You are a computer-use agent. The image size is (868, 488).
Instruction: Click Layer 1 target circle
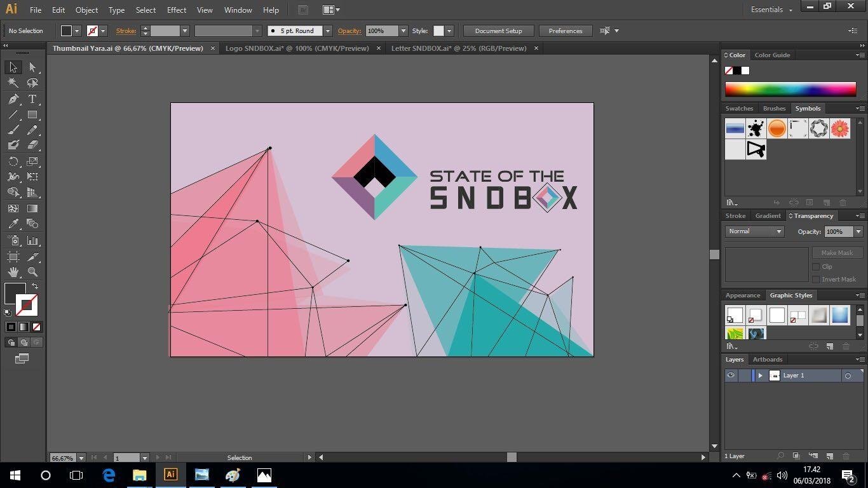click(x=848, y=376)
